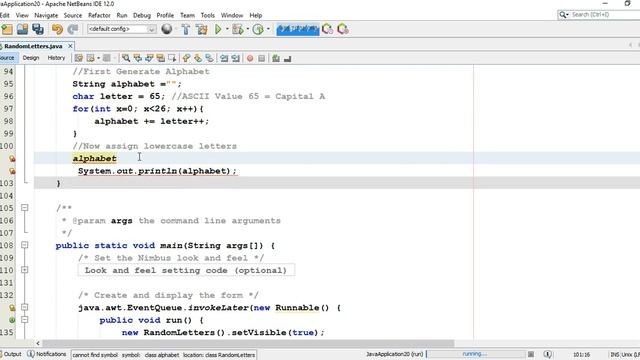This screenshot has width=640, height=360.
Task: Close the RandomLetters.java tab
Action: (70, 46)
